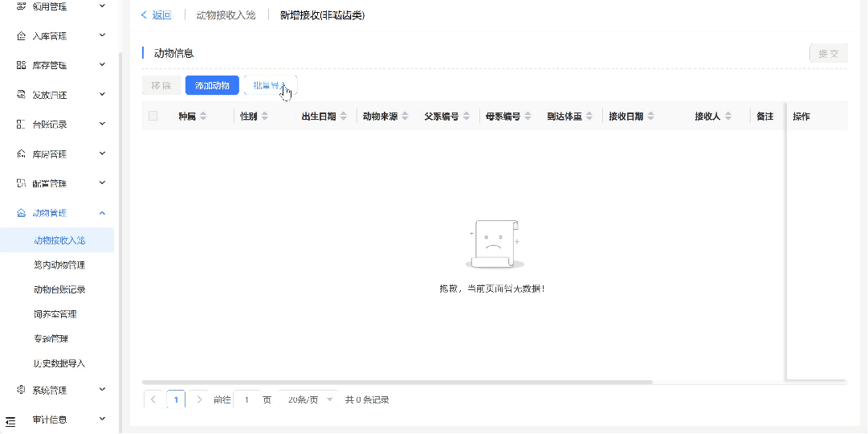Expand the 库存管理 menu chevron
The width and height of the screenshot is (868, 434).
pyautogui.click(x=103, y=65)
